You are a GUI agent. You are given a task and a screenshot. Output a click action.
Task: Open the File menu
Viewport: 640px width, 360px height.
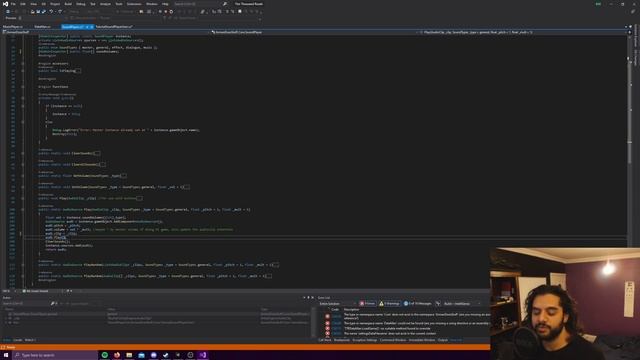pos(13,4)
